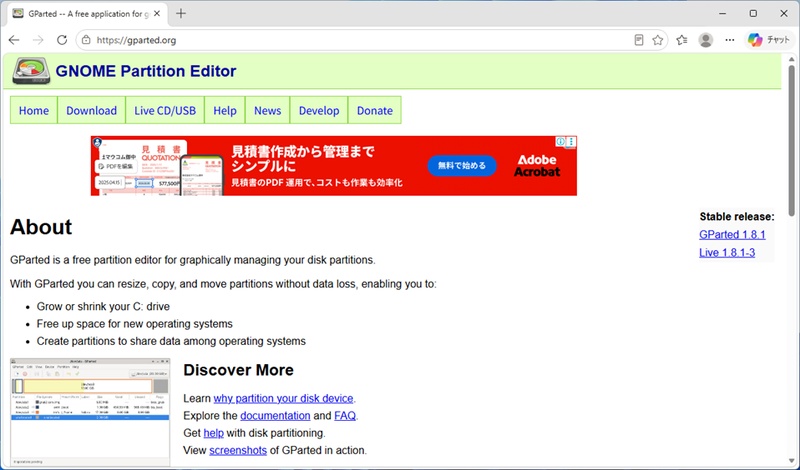Open reader view icon in address bar

click(638, 40)
